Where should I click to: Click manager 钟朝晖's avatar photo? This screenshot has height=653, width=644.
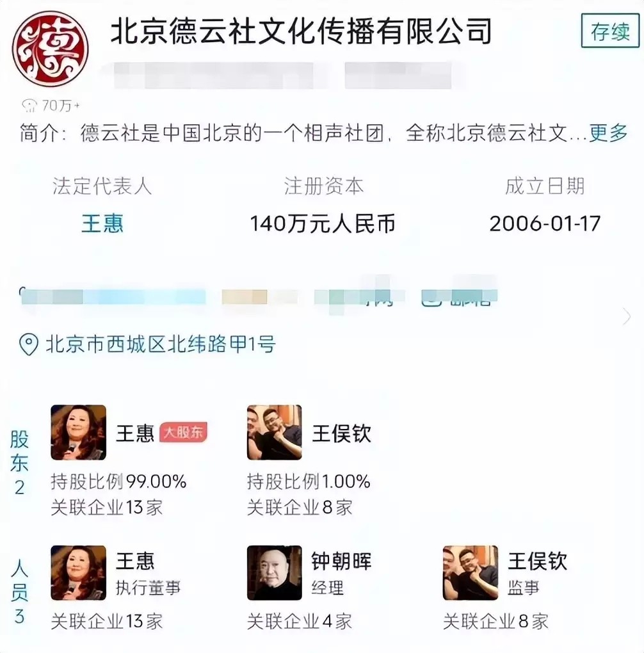(275, 573)
